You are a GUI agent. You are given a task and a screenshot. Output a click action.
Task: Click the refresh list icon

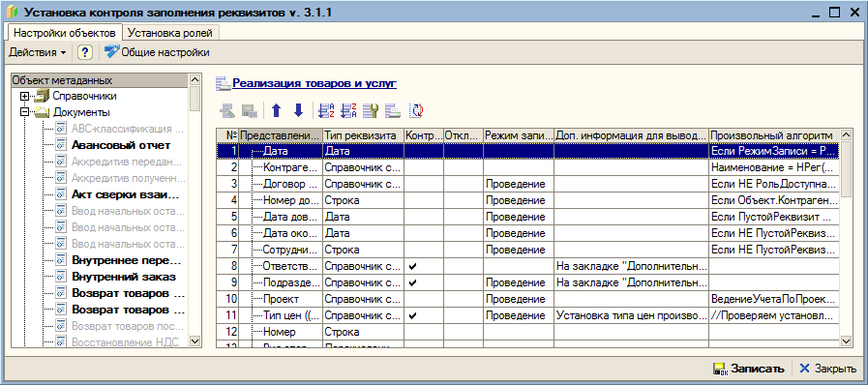click(x=416, y=111)
